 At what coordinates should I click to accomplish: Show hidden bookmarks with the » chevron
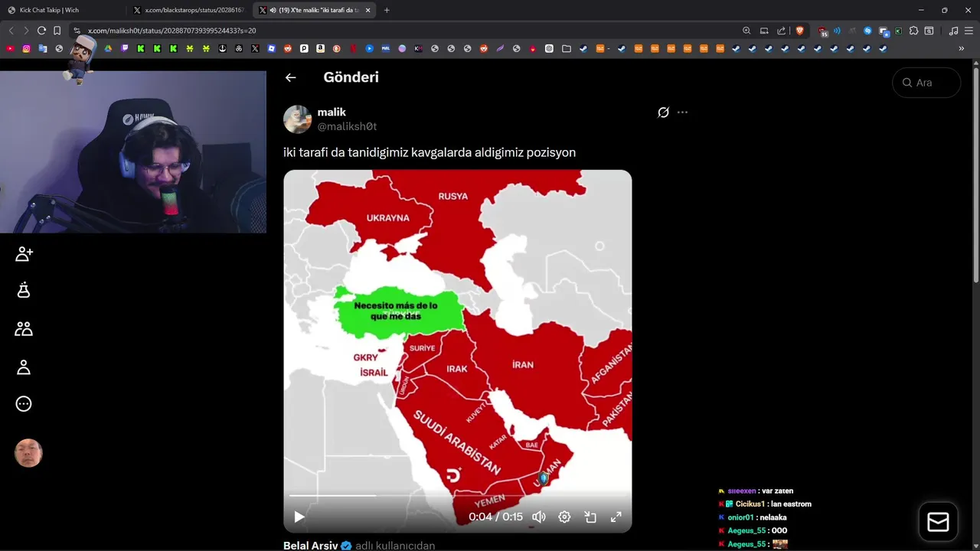click(962, 48)
